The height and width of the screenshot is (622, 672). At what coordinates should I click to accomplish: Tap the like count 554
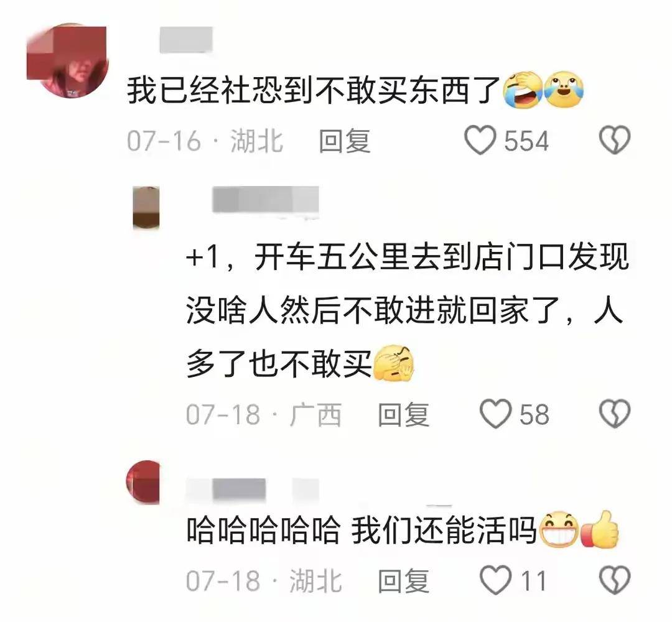click(x=526, y=141)
